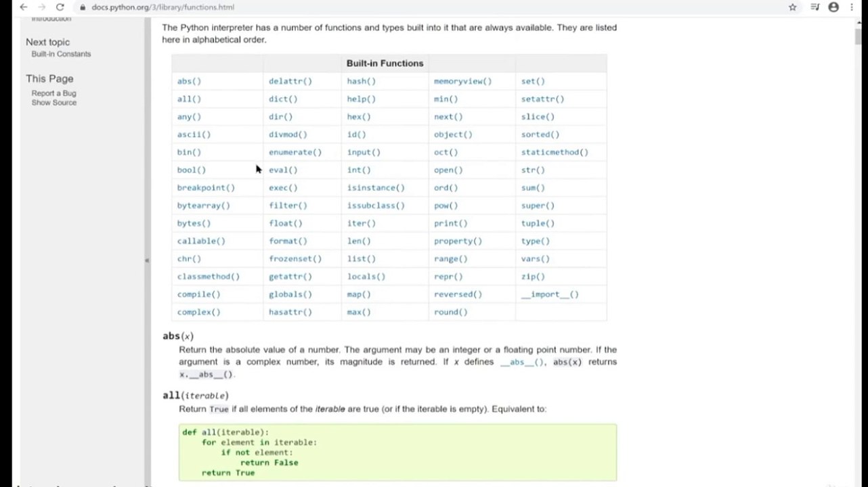The width and height of the screenshot is (868, 487).
Task: Open the media control playlist icon
Action: 815,7
